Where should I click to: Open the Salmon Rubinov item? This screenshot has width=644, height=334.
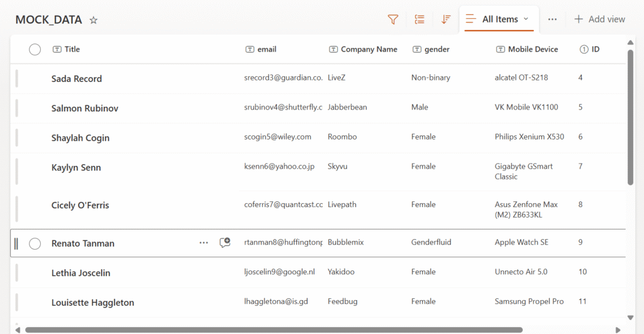[85, 108]
